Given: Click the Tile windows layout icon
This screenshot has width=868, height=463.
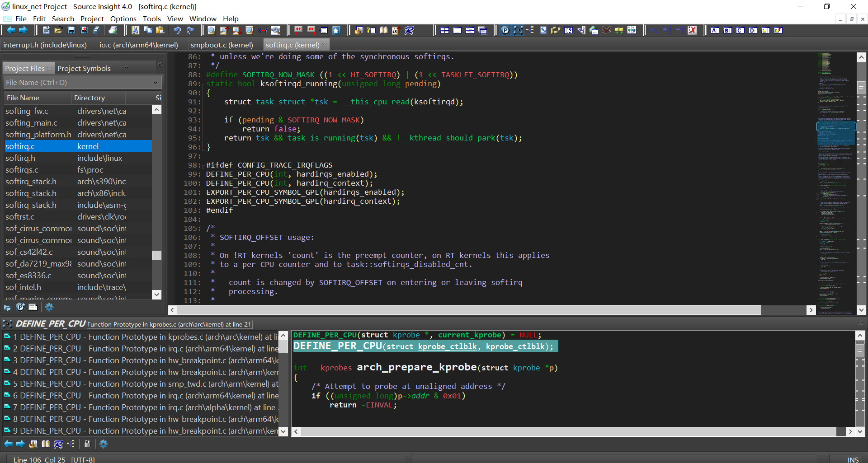Looking at the screenshot, I should tap(444, 30).
